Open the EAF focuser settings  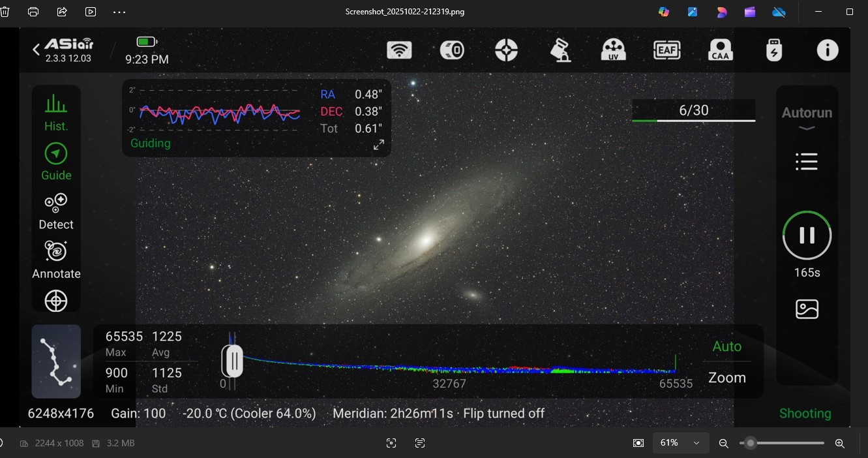pos(667,50)
